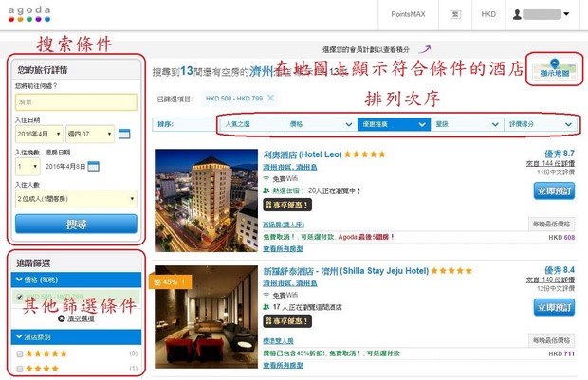Click 立即預訂 for Hotel Leo
Screen dimensions: 588x380
[x=554, y=191]
